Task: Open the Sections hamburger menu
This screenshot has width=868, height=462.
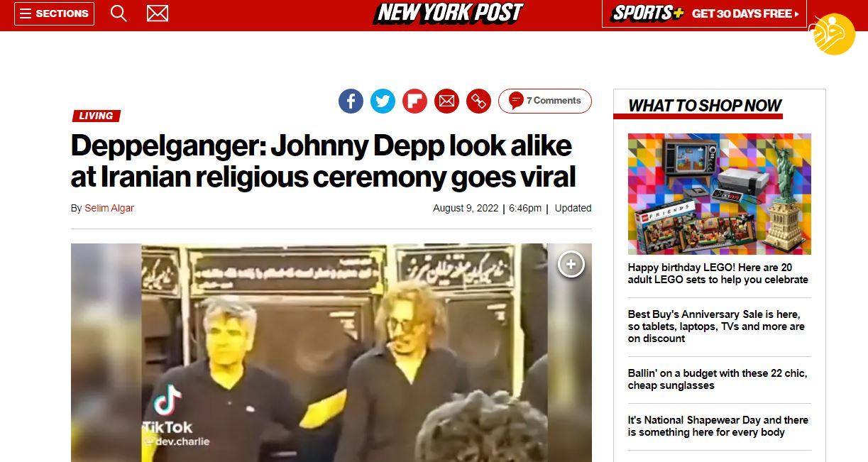Action: 54,13
